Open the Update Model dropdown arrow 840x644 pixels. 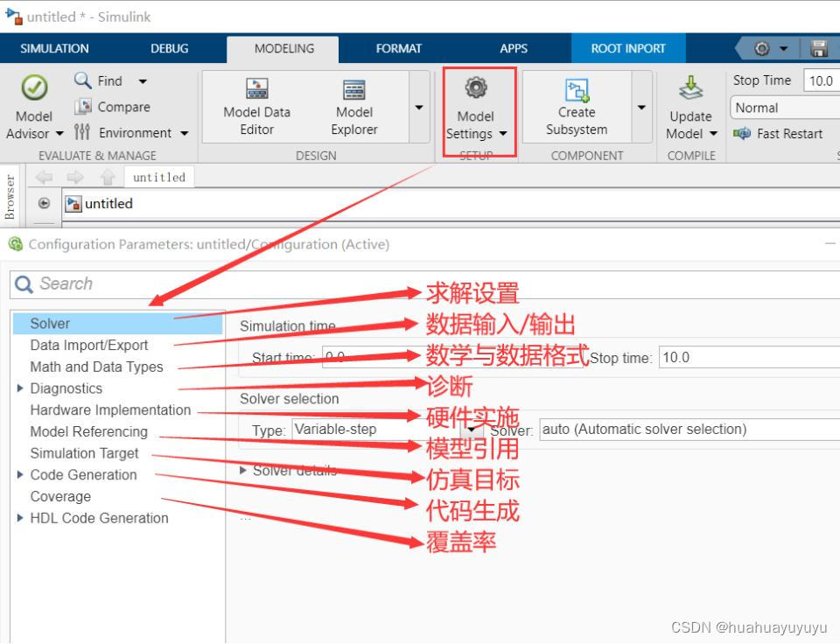coord(714,133)
